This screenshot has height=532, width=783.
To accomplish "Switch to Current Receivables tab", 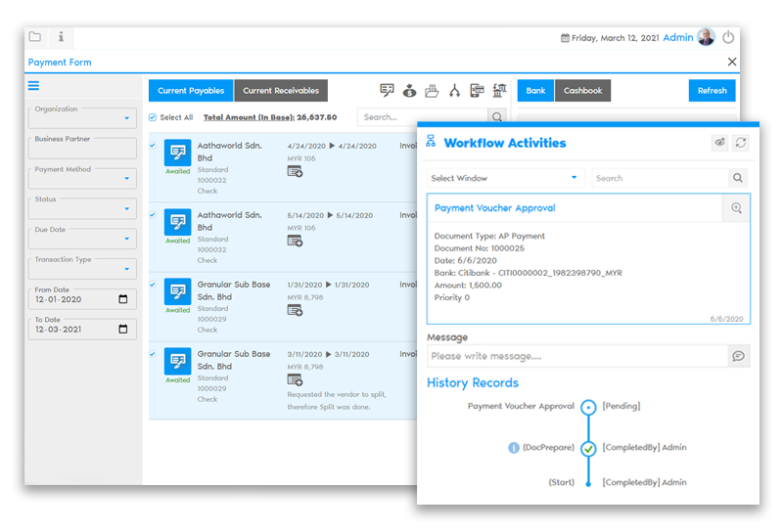I will 281,91.
